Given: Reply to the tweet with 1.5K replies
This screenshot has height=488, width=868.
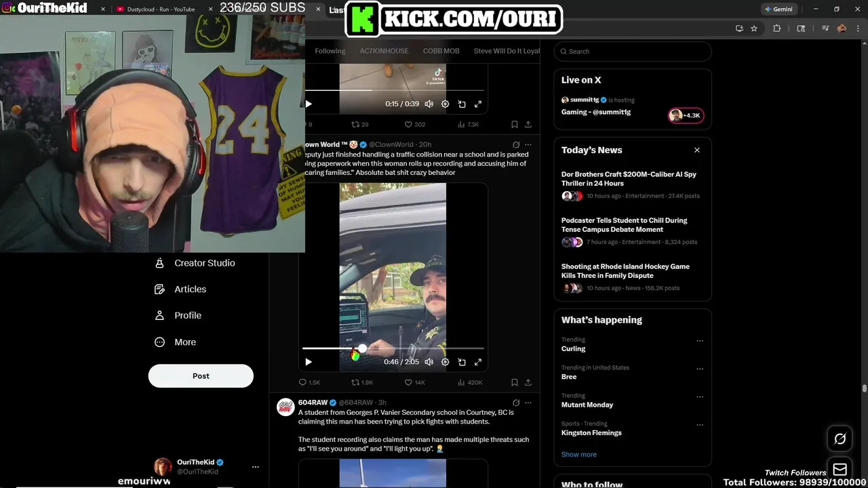Looking at the screenshot, I should click(310, 382).
